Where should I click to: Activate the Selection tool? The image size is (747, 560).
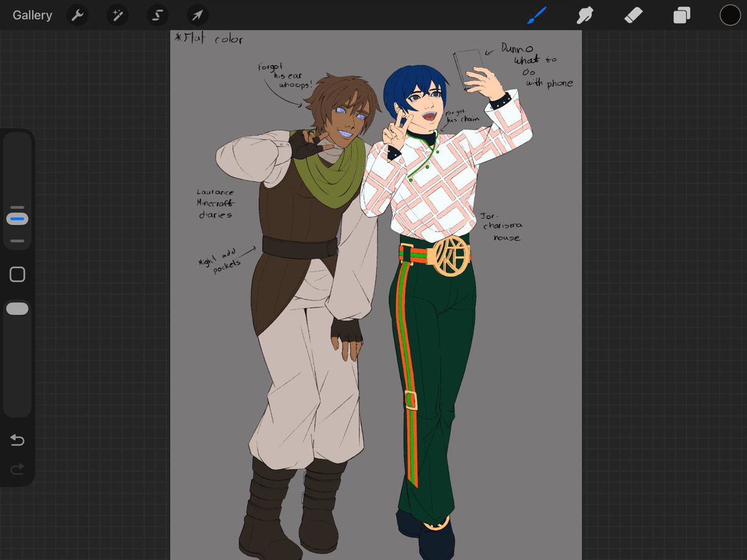pyautogui.click(x=157, y=15)
